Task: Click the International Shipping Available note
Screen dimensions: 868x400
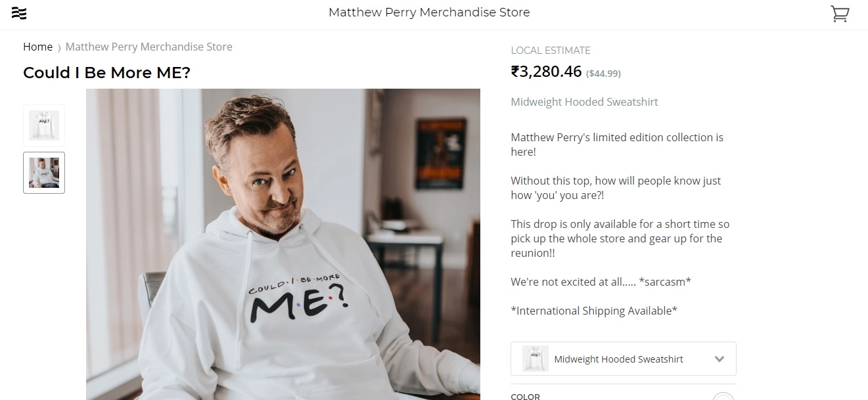Action: [593, 311]
